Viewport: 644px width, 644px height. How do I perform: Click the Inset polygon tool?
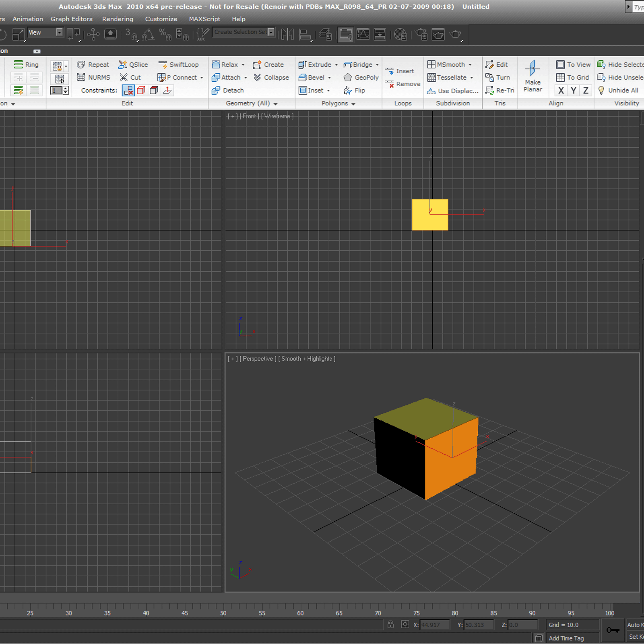pyautogui.click(x=311, y=90)
